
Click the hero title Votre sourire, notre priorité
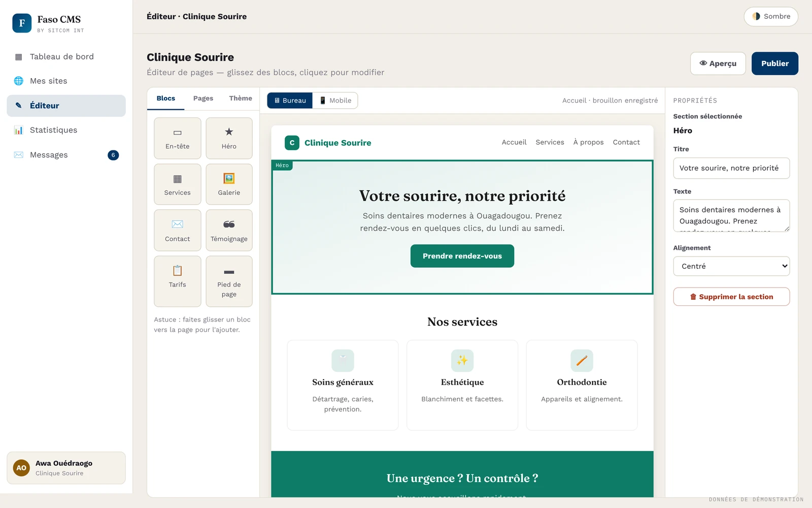pyautogui.click(x=462, y=196)
